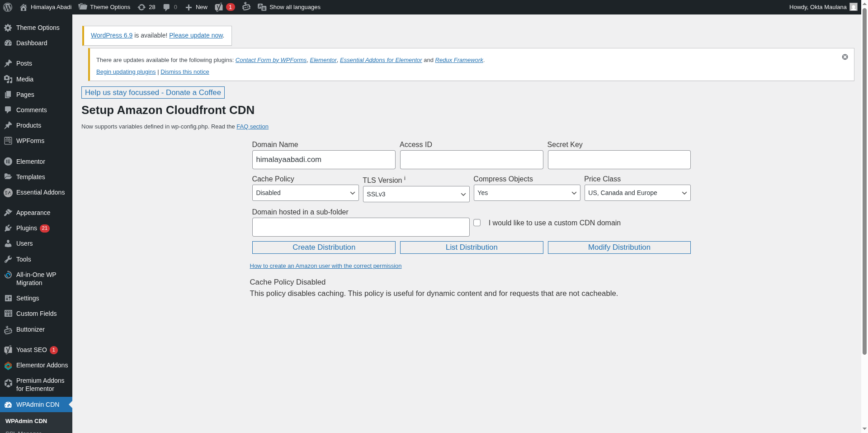Expand the Compress Objects dropdown
The height and width of the screenshot is (433, 868).
tap(527, 193)
